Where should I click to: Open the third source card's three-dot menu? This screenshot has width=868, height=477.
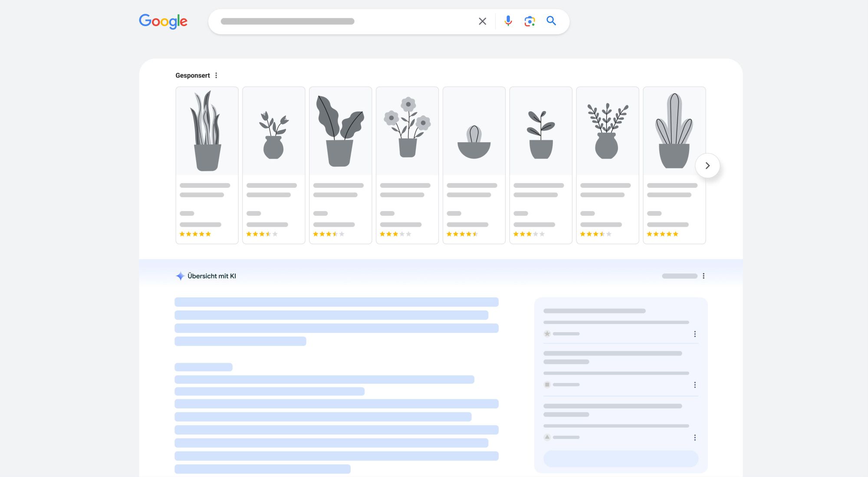click(x=695, y=438)
